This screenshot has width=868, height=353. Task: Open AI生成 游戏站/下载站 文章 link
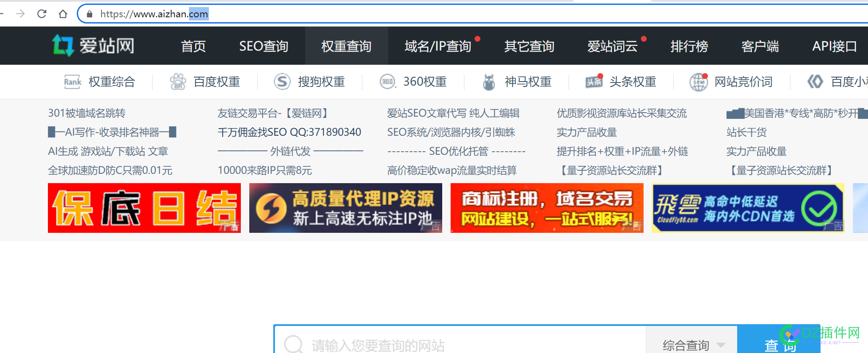click(108, 151)
